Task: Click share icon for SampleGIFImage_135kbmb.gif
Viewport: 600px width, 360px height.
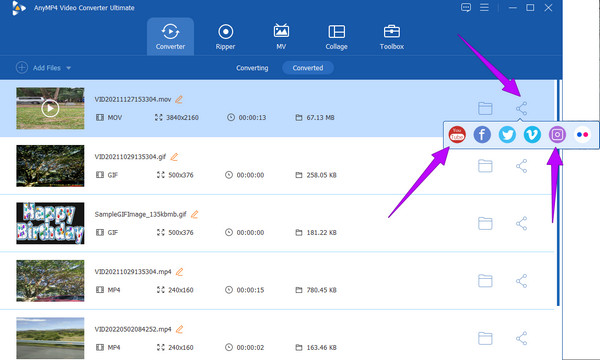Action: [x=522, y=223]
